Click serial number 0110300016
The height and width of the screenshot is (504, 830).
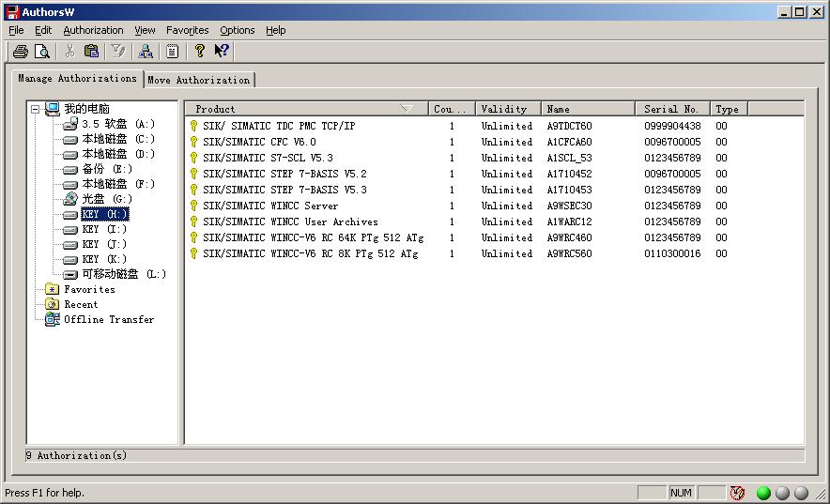(672, 253)
